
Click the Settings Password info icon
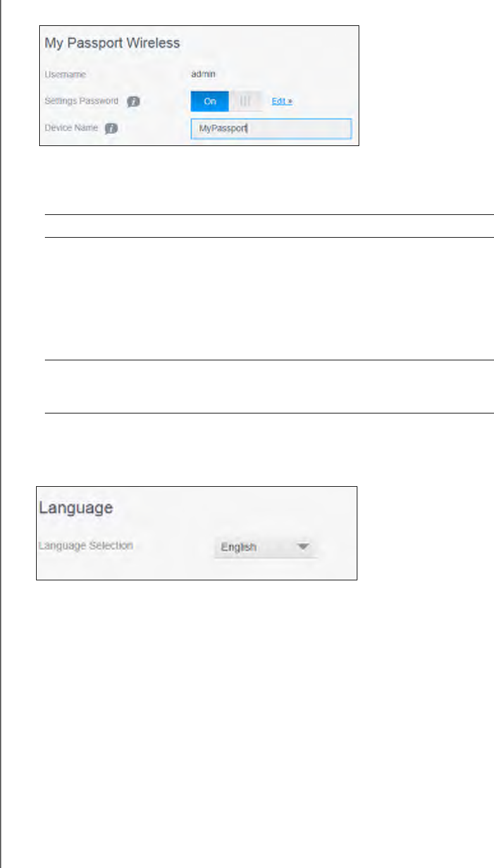[133, 101]
